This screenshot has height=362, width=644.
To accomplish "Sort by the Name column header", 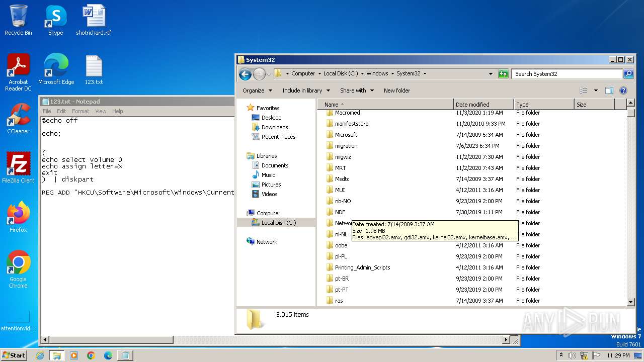I will 385,105.
